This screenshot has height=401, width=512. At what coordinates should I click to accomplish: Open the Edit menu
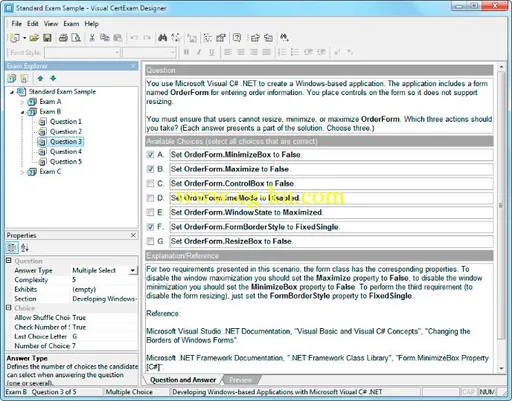click(33, 24)
